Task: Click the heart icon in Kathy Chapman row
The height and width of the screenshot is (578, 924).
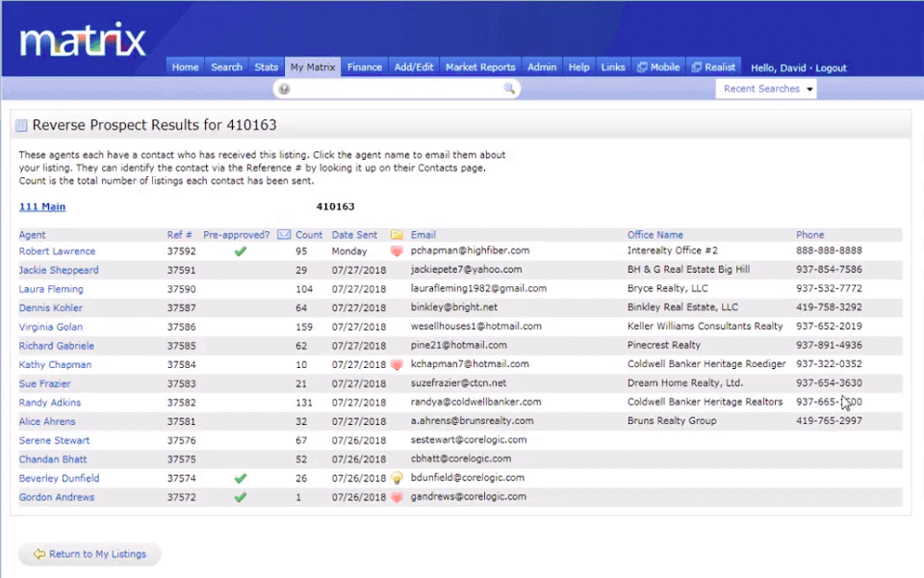Action: [397, 364]
